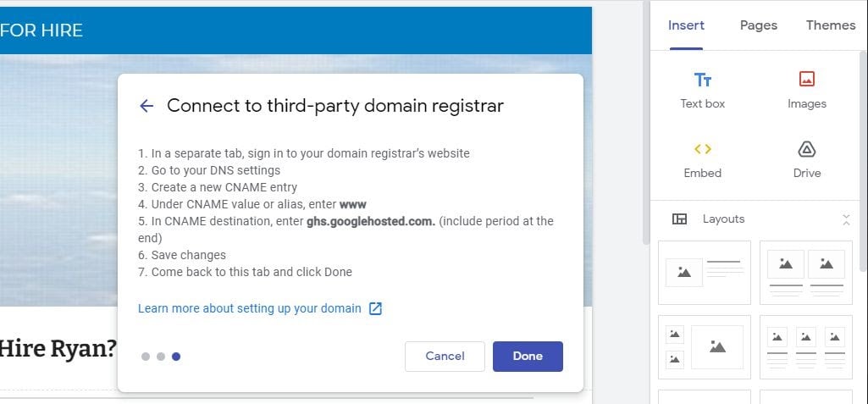Click the external link icon beside Learn more
Viewport: 868px width, 404px height.
click(x=376, y=308)
